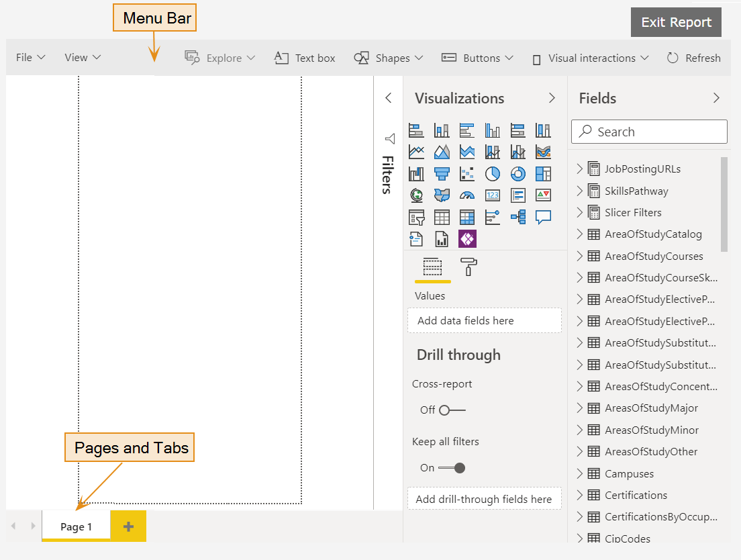741x560 pixels.
Task: Add a gauge visualization
Action: click(x=467, y=195)
